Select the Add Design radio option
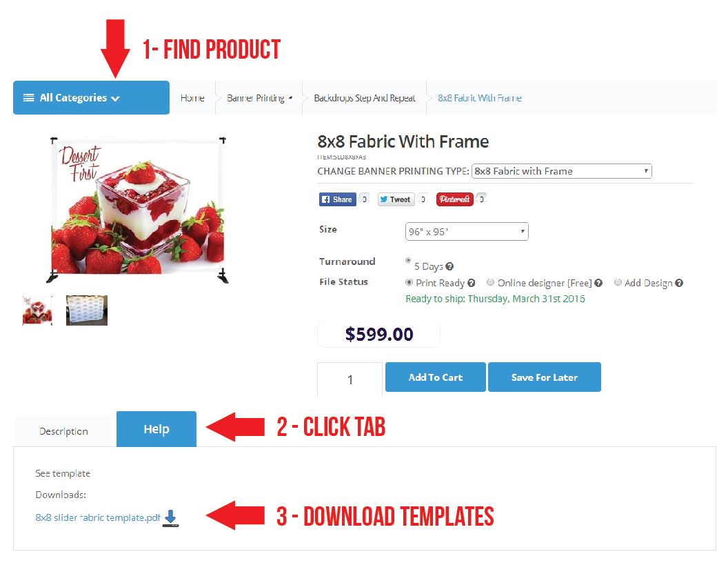Screen dimensions: 728x565 618,282
